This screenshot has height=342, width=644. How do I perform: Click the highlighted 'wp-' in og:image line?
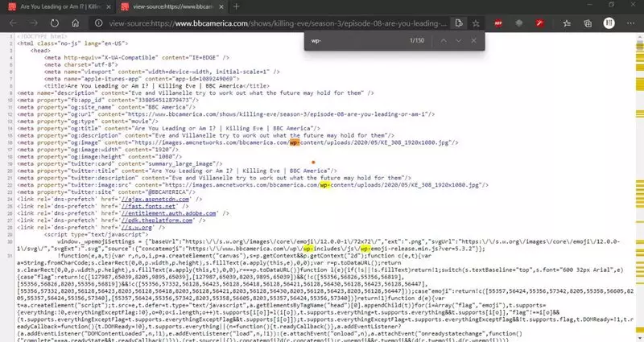tap(295, 142)
